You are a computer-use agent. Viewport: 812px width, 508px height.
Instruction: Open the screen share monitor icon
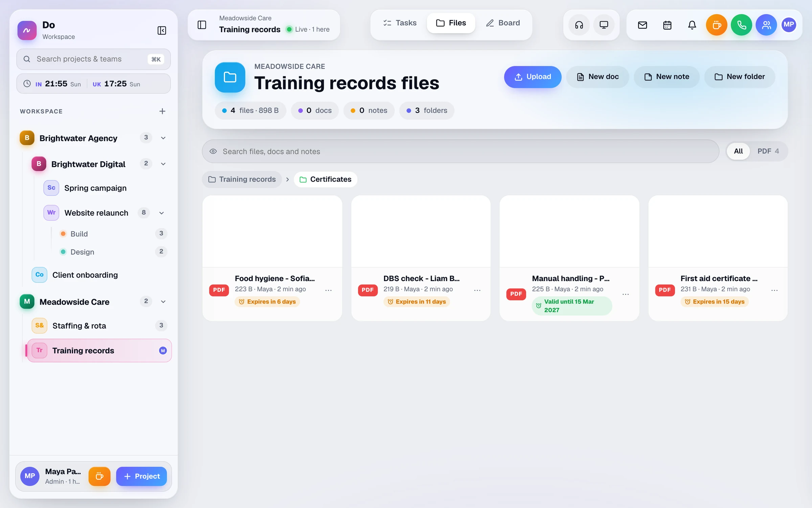604,25
